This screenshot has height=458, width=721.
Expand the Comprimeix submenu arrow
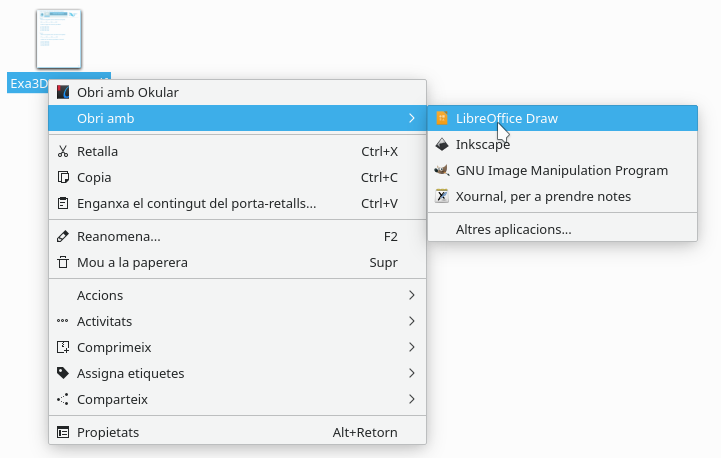412,347
